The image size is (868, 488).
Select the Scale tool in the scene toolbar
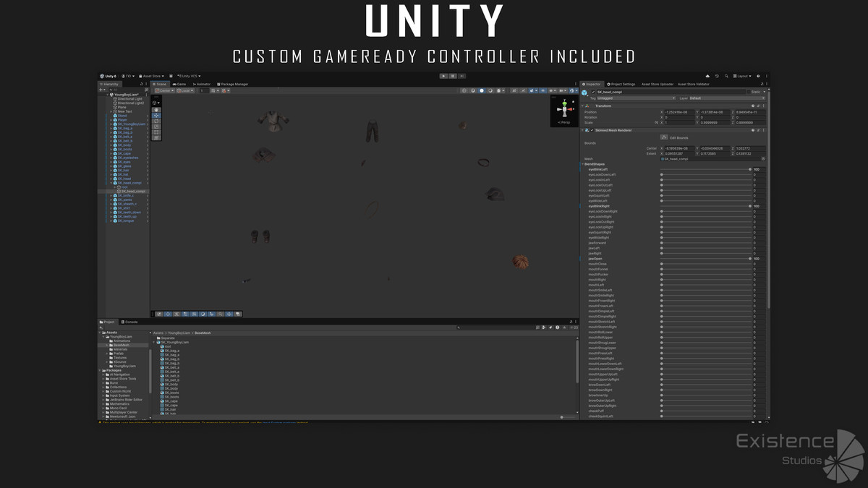coord(156,127)
